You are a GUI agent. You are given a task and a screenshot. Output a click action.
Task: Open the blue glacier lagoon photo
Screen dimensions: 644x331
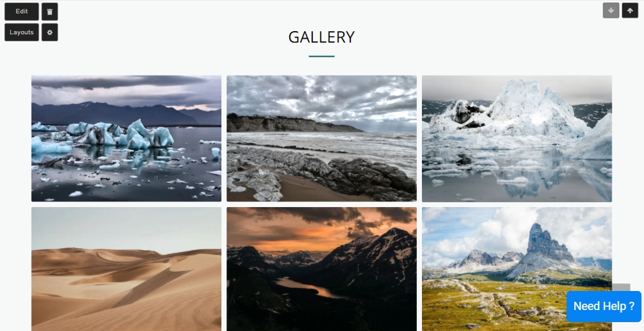126,138
